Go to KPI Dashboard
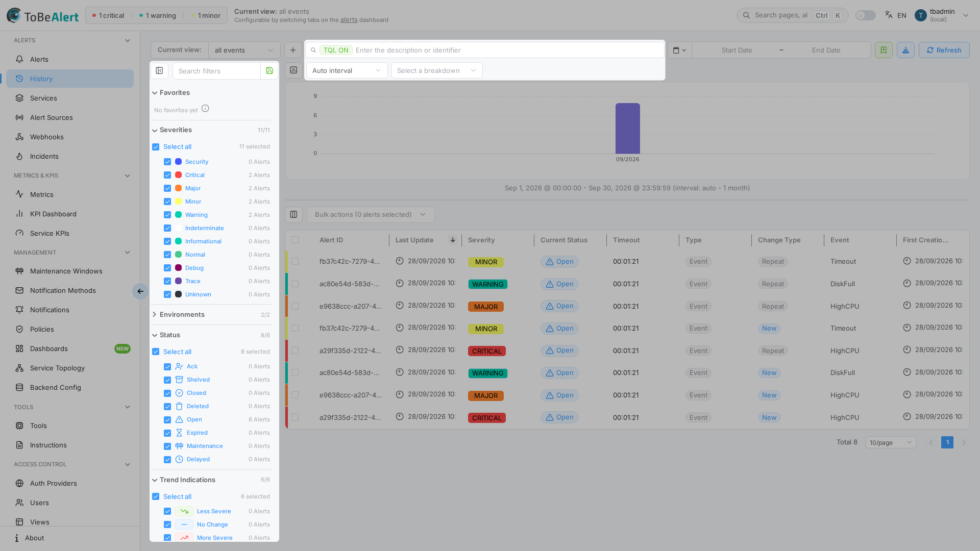Image resolution: width=980 pixels, height=551 pixels. [x=70, y=214]
